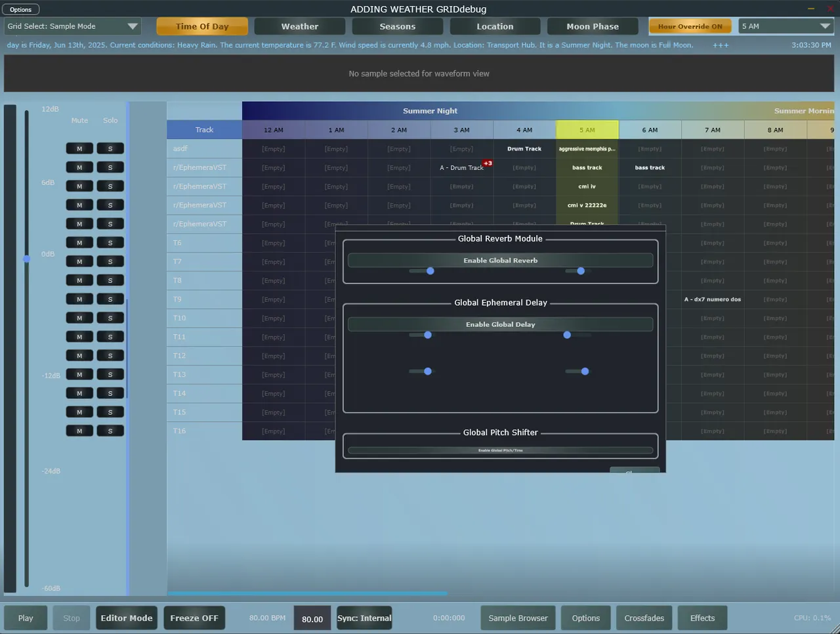Switch to the Moon Phase tab
The height and width of the screenshot is (634, 840).
coord(592,26)
